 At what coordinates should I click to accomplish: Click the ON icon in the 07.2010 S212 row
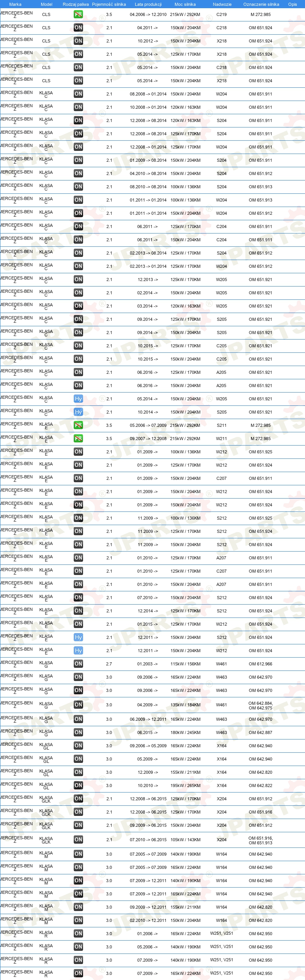(78, 598)
